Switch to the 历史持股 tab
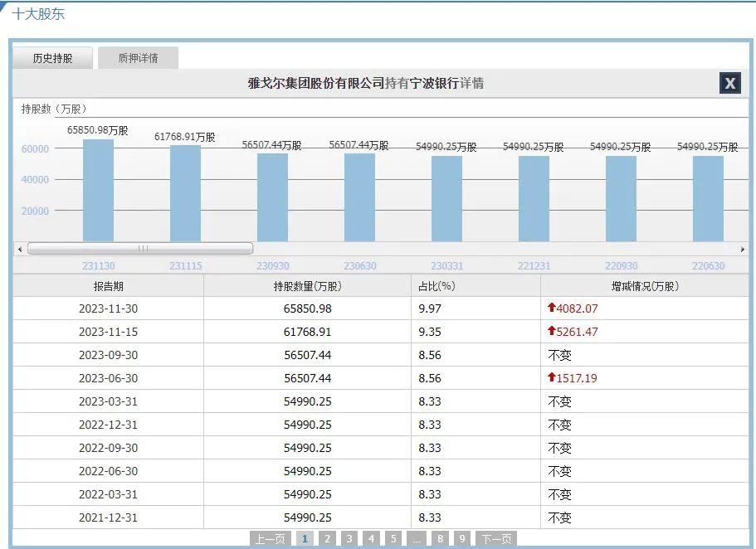 coord(52,58)
